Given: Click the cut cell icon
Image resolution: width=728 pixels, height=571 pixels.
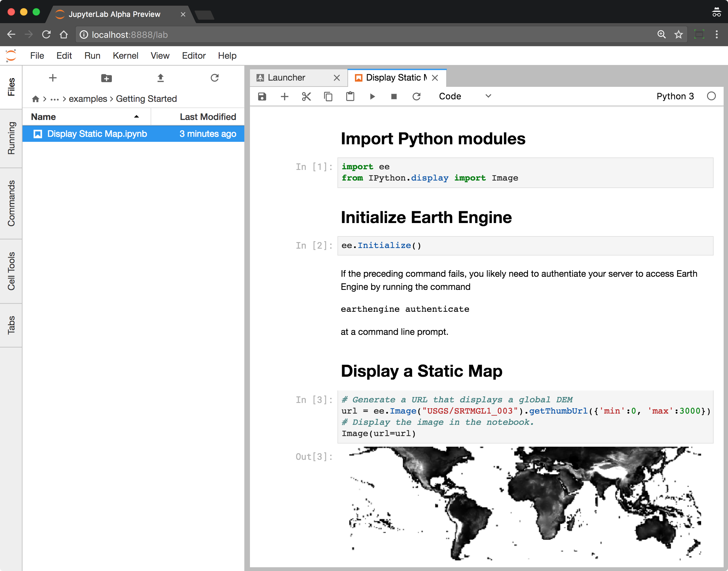Looking at the screenshot, I should coord(306,96).
